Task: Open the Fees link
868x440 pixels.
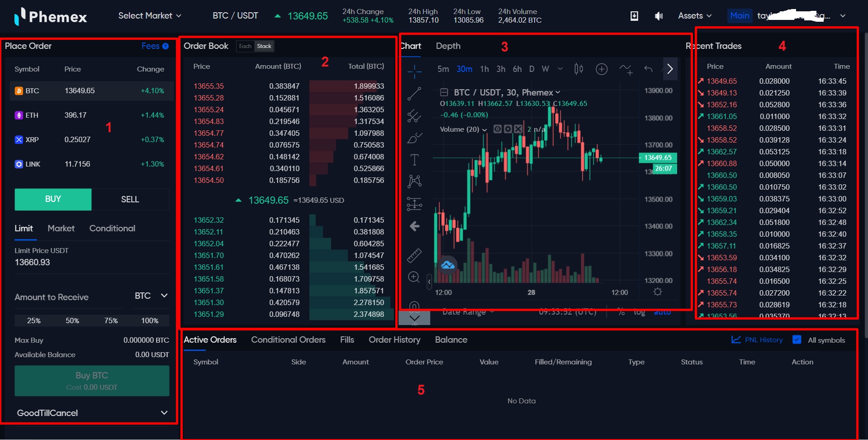Action: point(150,46)
